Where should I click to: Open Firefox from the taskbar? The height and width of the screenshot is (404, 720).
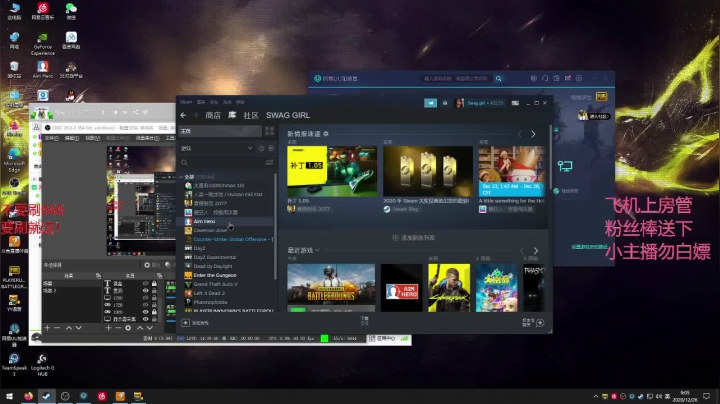[x=28, y=396]
